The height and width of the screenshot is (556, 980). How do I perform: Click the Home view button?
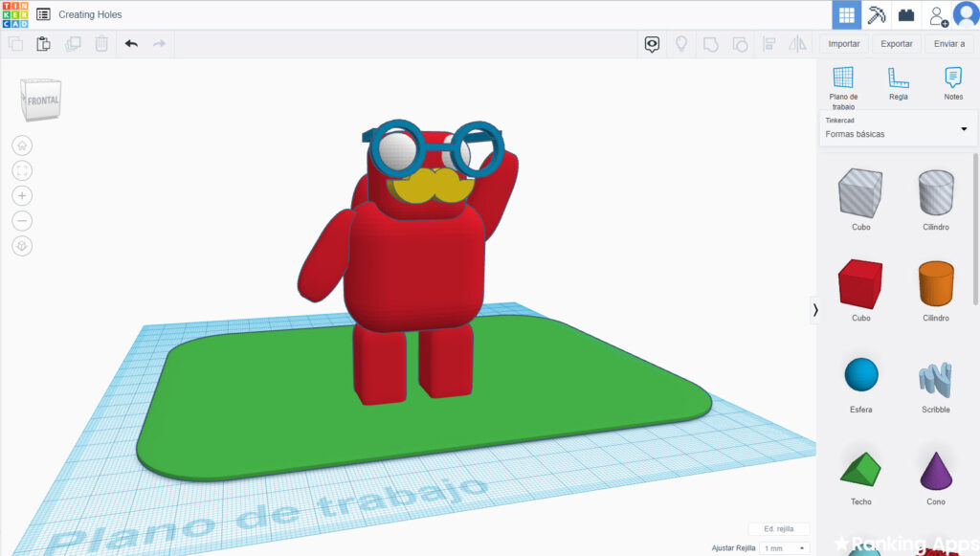pos(22,145)
